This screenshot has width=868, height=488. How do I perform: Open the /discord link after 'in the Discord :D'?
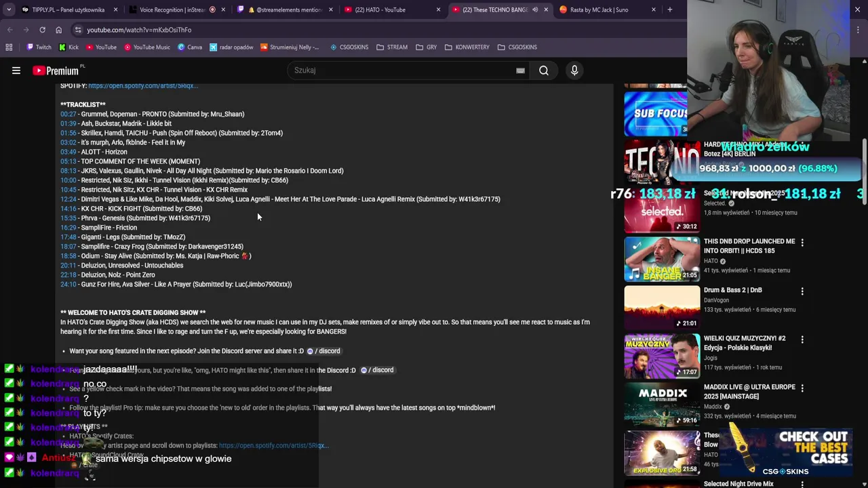click(x=377, y=370)
